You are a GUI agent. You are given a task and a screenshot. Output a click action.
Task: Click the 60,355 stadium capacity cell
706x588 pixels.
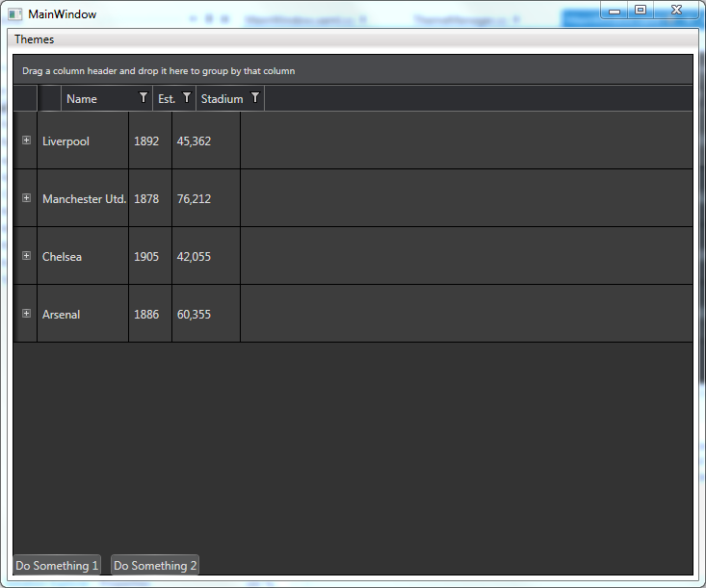click(x=206, y=314)
